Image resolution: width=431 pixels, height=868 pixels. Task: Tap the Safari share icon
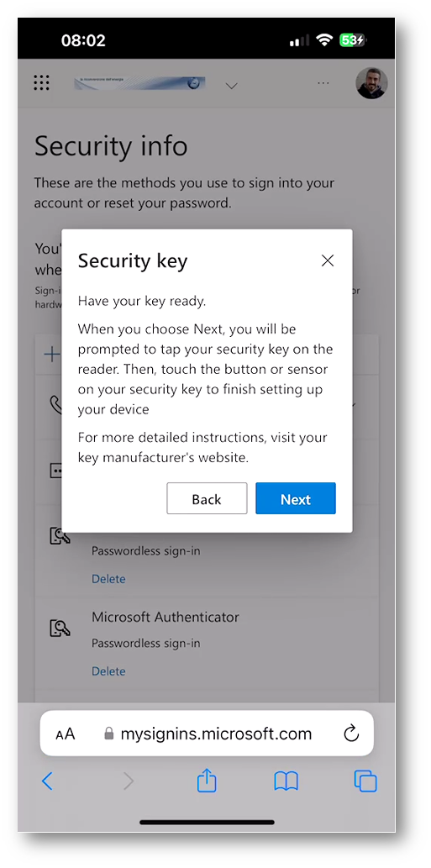(x=207, y=781)
